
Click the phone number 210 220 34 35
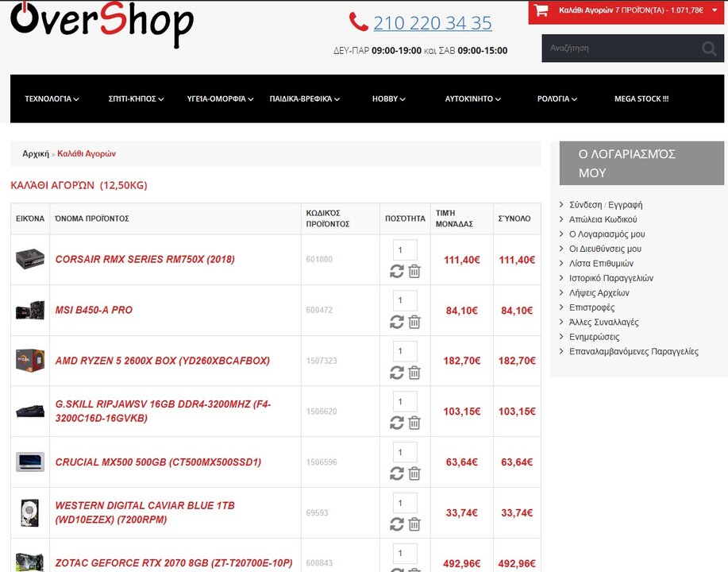click(x=432, y=23)
